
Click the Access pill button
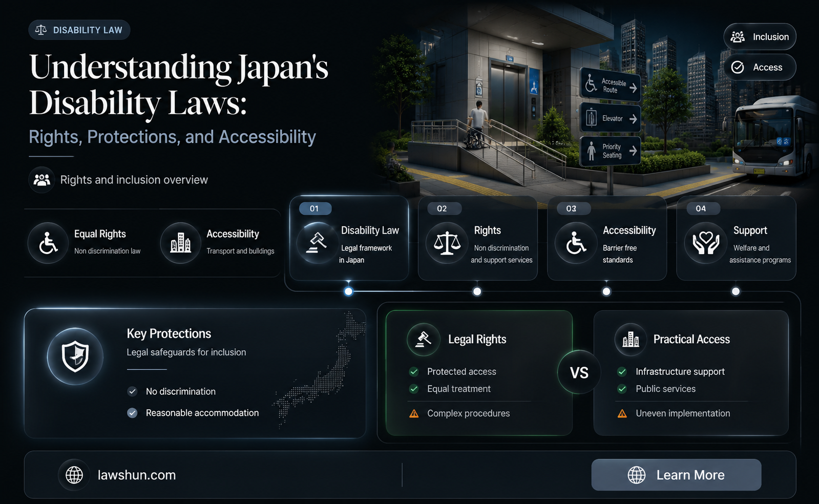(x=760, y=67)
